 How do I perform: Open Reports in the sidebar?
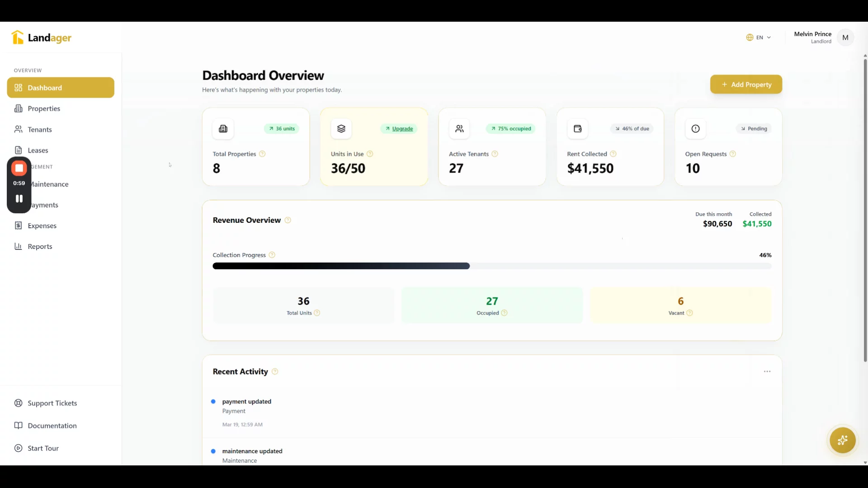click(x=61, y=246)
